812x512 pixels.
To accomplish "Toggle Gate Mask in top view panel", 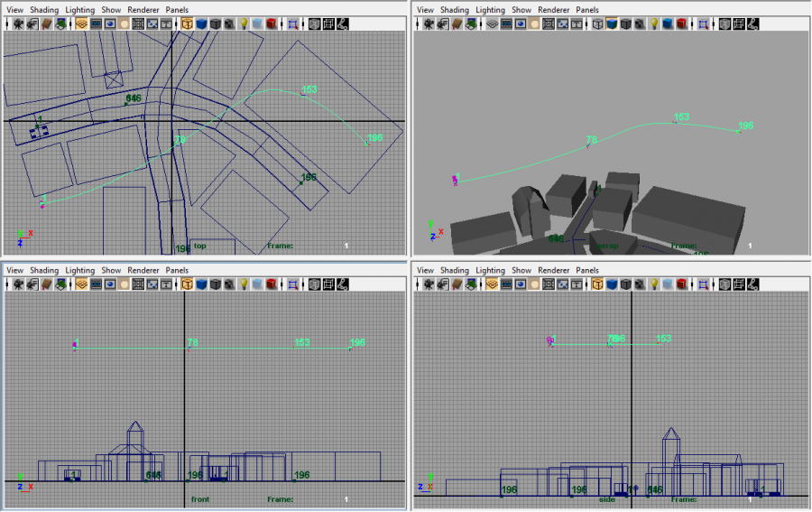I will tap(124, 23).
